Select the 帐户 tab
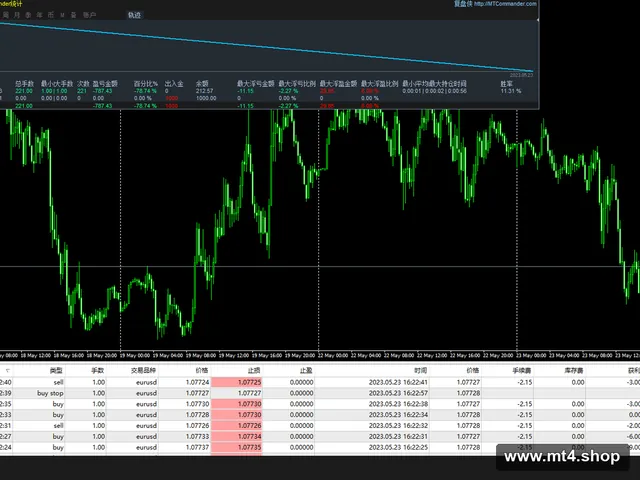Viewport: 640px width, 480px height. (x=89, y=15)
